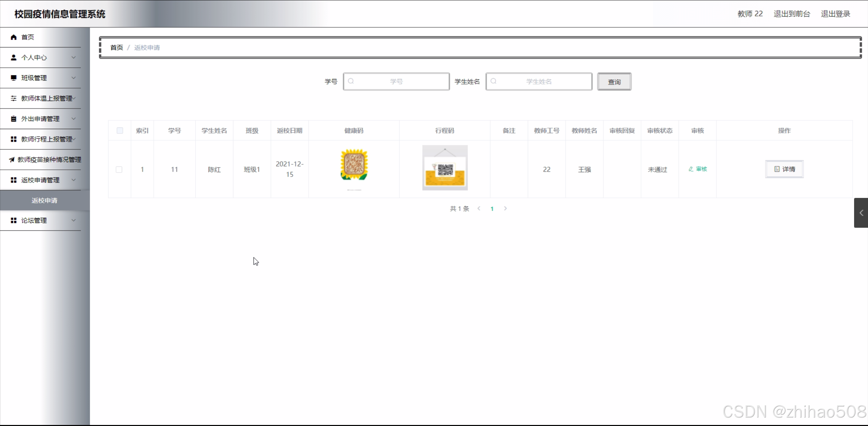The image size is (868, 426).
Task: Click the clipboard icon beside 外出申请管理
Action: point(14,119)
